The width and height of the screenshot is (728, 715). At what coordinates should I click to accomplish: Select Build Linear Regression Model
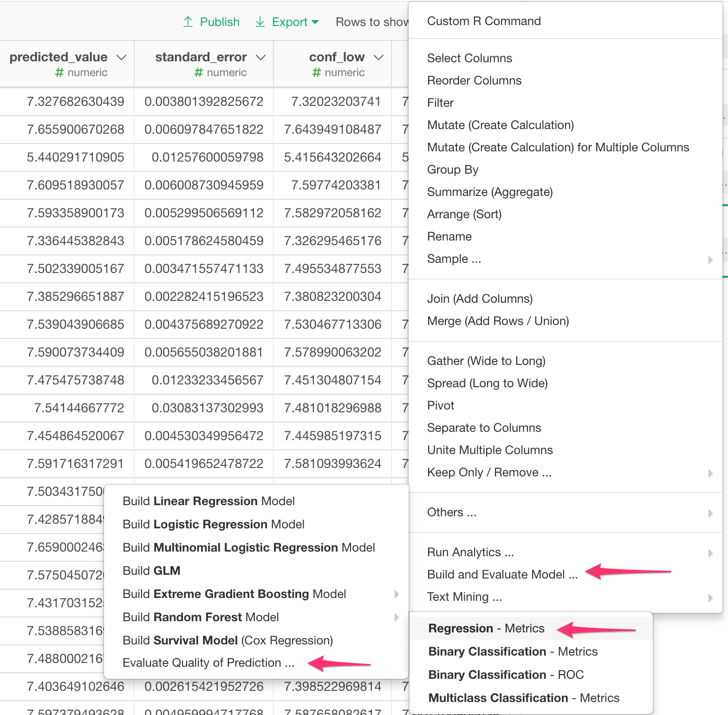pos(208,501)
